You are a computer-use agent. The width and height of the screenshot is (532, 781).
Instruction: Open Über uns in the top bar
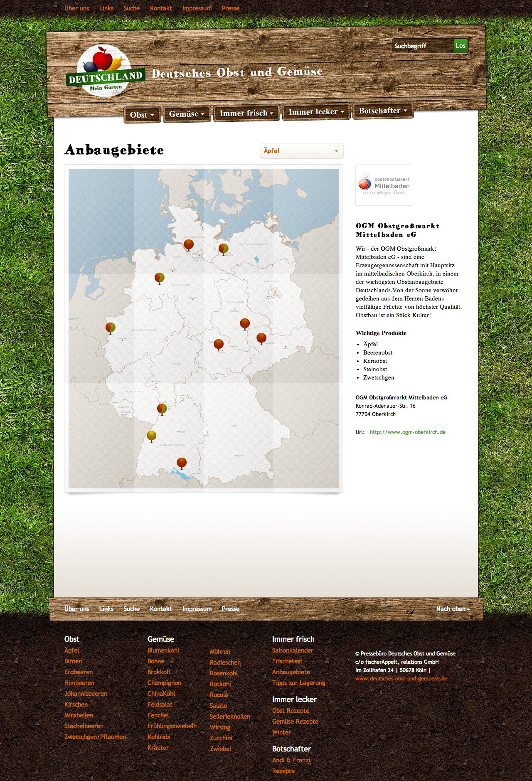76,8
